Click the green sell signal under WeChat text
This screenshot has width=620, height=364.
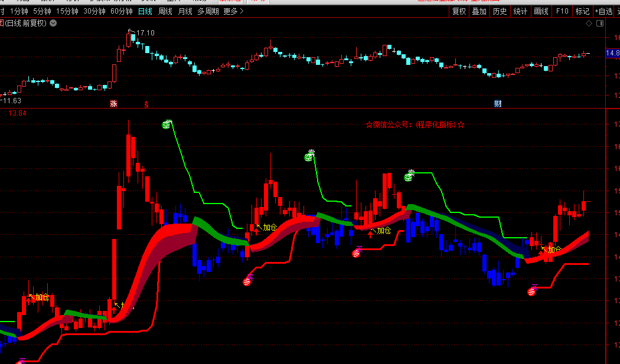coord(409,176)
